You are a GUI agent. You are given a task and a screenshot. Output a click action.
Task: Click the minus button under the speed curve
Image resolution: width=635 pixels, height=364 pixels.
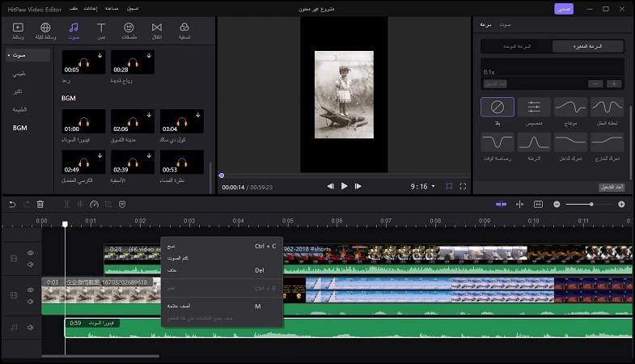(x=595, y=84)
